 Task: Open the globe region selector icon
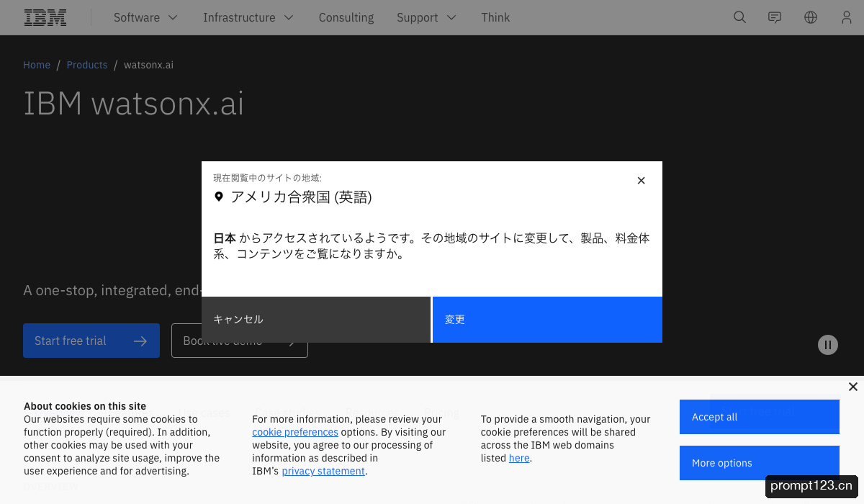[x=811, y=17]
